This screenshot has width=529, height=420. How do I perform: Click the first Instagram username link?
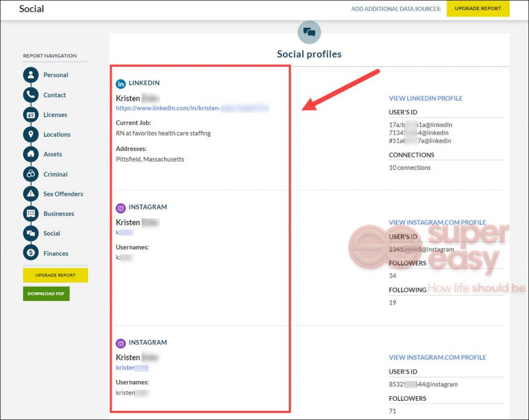[x=125, y=232]
